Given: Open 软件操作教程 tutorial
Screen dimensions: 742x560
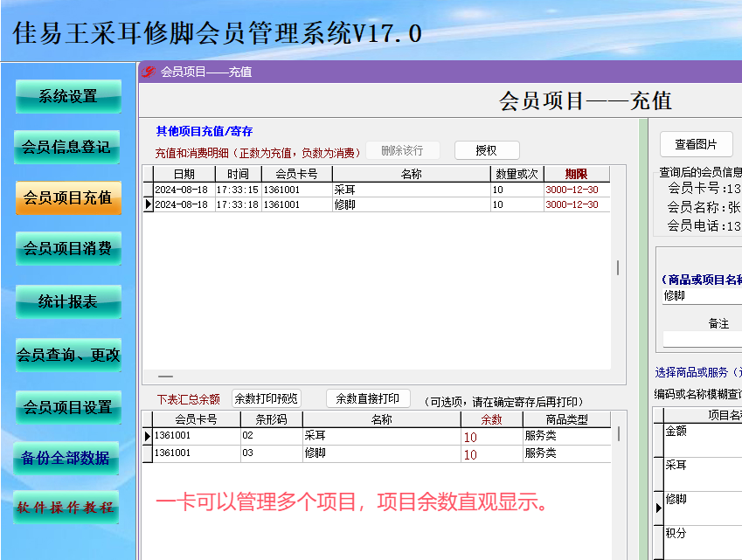Looking at the screenshot, I should pyautogui.click(x=66, y=508).
